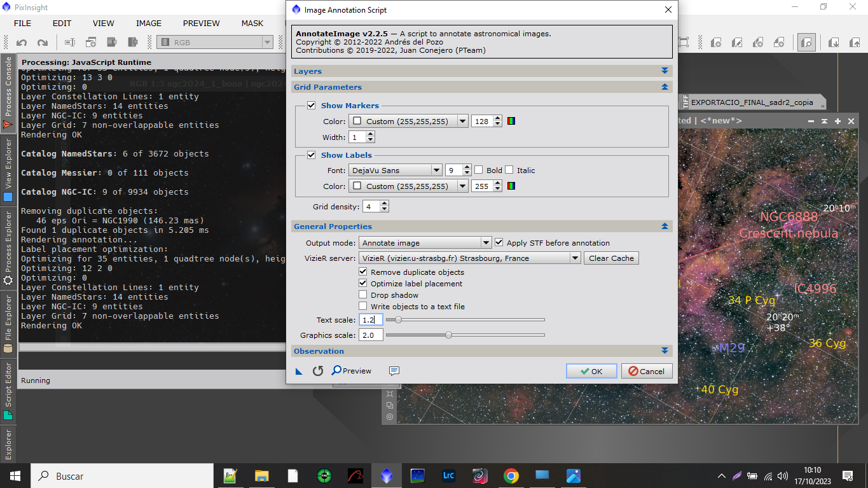Open the Script Editor side tab
868x488 pixels.
[x=8, y=391]
